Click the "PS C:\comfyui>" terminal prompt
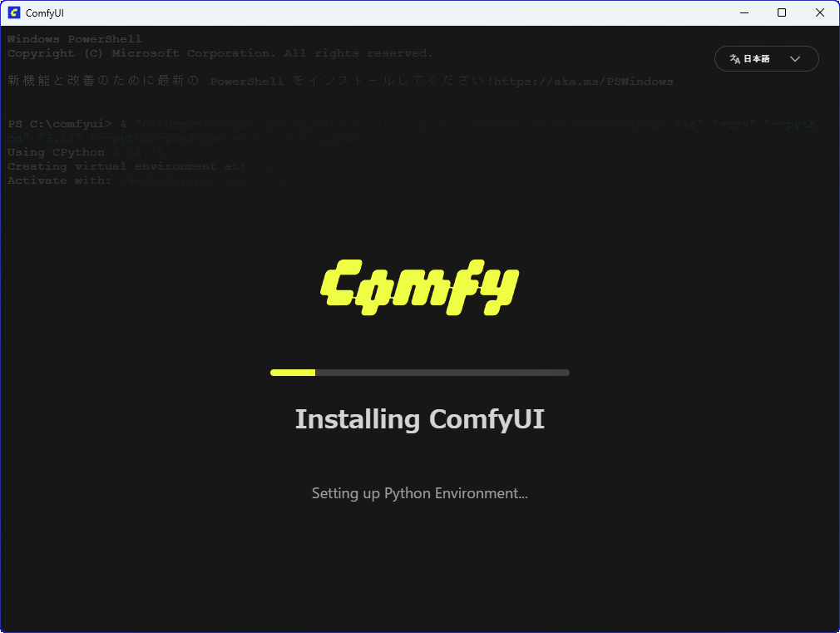The image size is (840, 633). tap(59, 124)
